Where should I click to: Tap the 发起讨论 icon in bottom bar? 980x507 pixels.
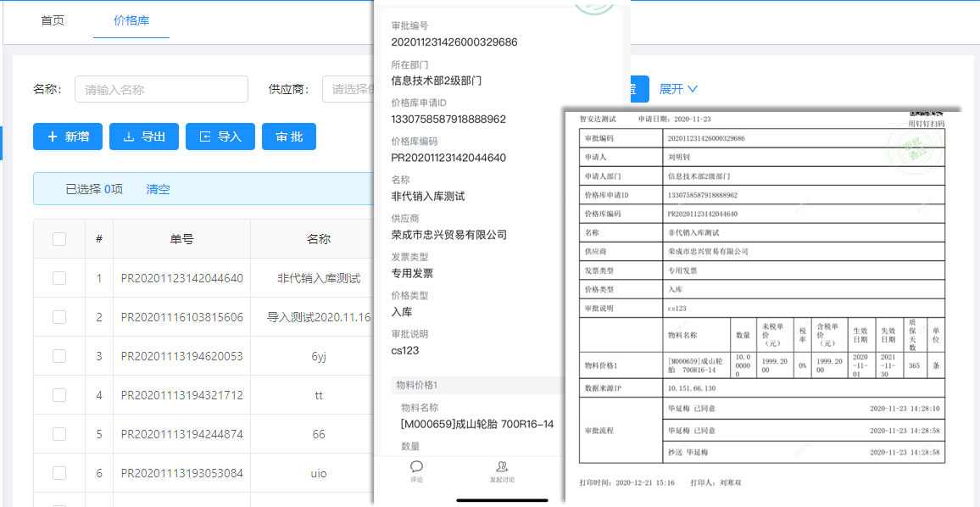pyautogui.click(x=502, y=466)
